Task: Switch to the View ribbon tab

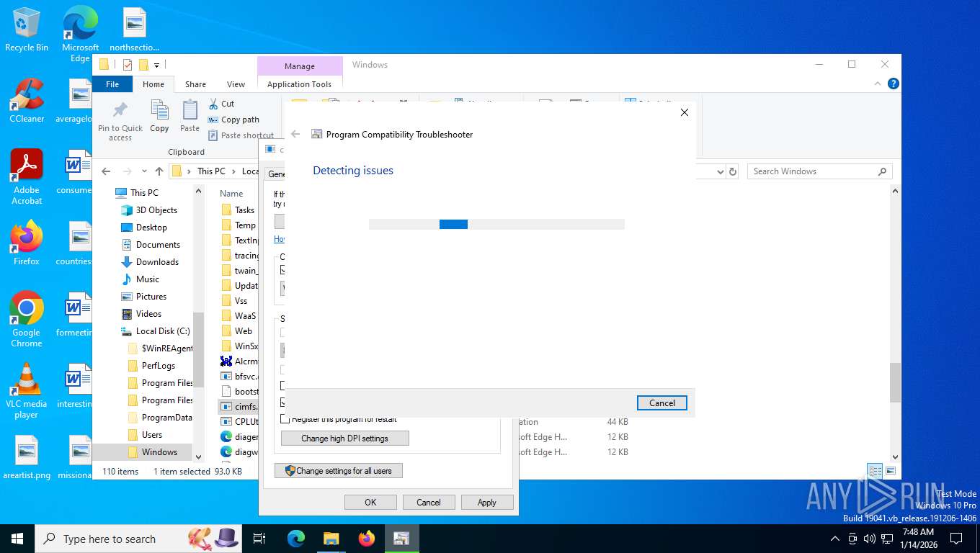Action: 236,84
